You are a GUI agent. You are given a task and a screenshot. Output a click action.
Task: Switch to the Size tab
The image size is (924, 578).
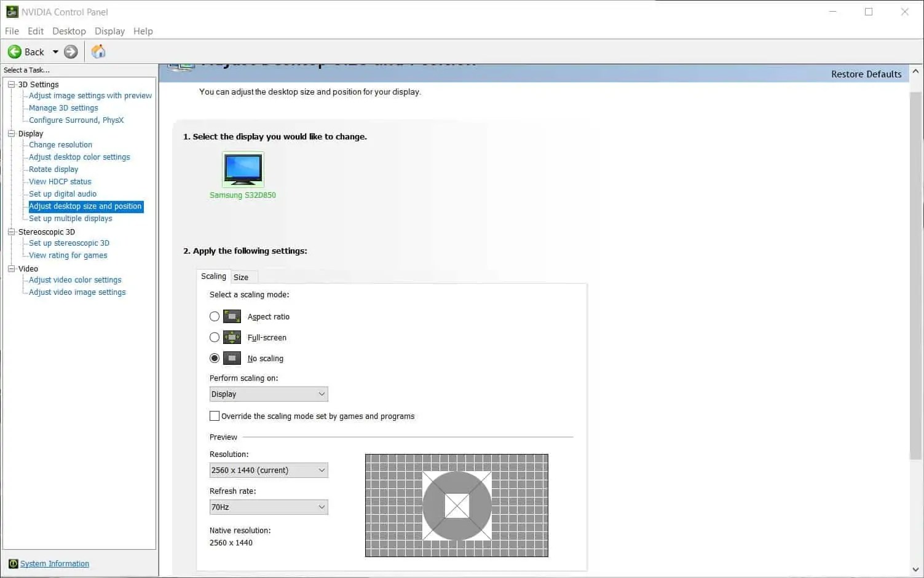coord(242,277)
